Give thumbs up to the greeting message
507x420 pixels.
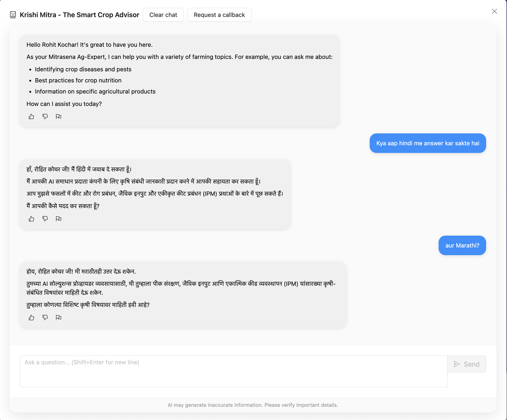(x=31, y=116)
